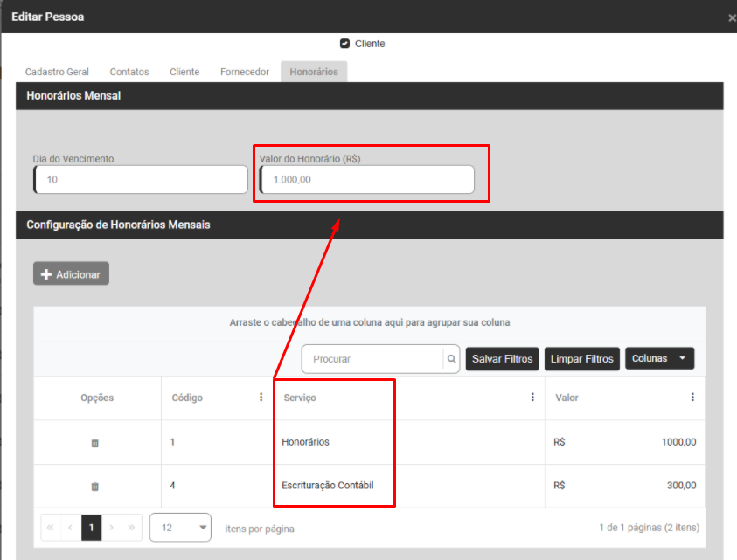Image resolution: width=737 pixels, height=560 pixels.
Task: Focus the Dia do Vencimento field
Action: (x=141, y=180)
